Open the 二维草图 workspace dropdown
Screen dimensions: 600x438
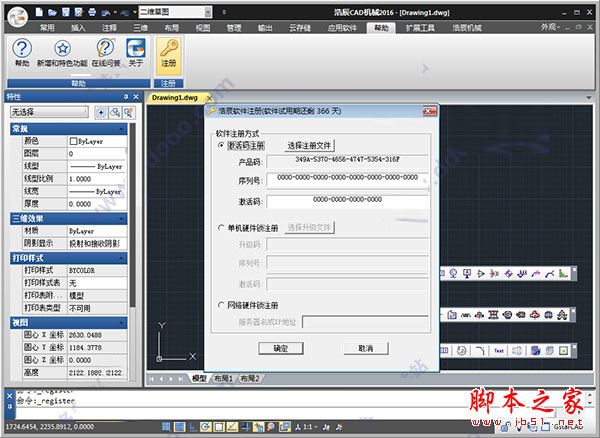click(208, 12)
